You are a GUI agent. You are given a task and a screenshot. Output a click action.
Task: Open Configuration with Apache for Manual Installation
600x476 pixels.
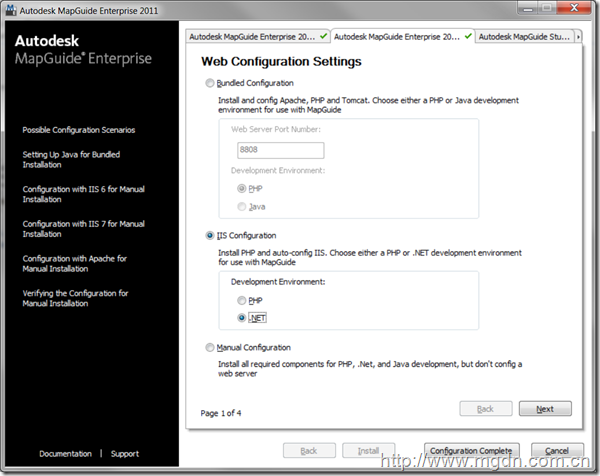tap(75, 264)
